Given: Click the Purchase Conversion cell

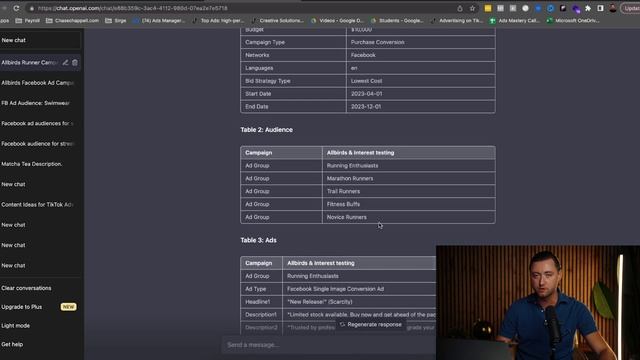Looking at the screenshot, I should click(421, 42).
